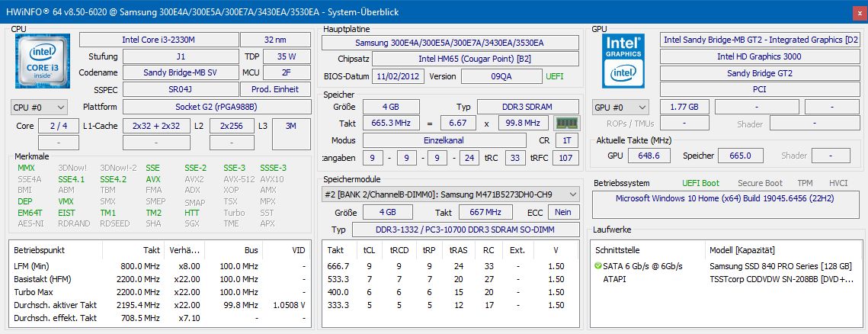This screenshot has width=868, height=334.
Task: Select the Basistakt (HFM) row
Action: click(159, 279)
